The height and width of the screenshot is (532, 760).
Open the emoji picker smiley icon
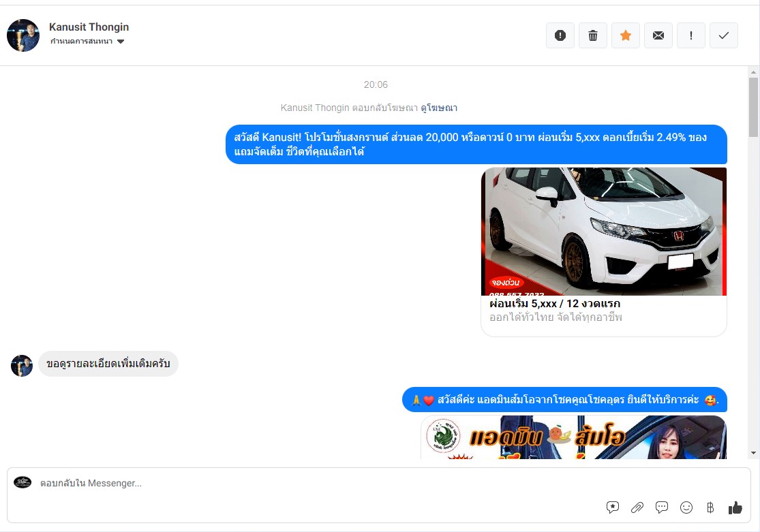coord(686,507)
